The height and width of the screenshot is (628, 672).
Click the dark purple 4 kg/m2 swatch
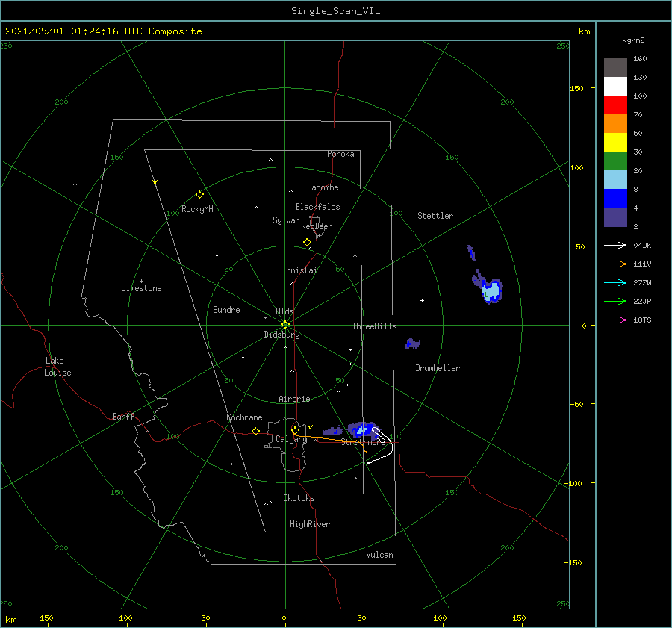[615, 217]
